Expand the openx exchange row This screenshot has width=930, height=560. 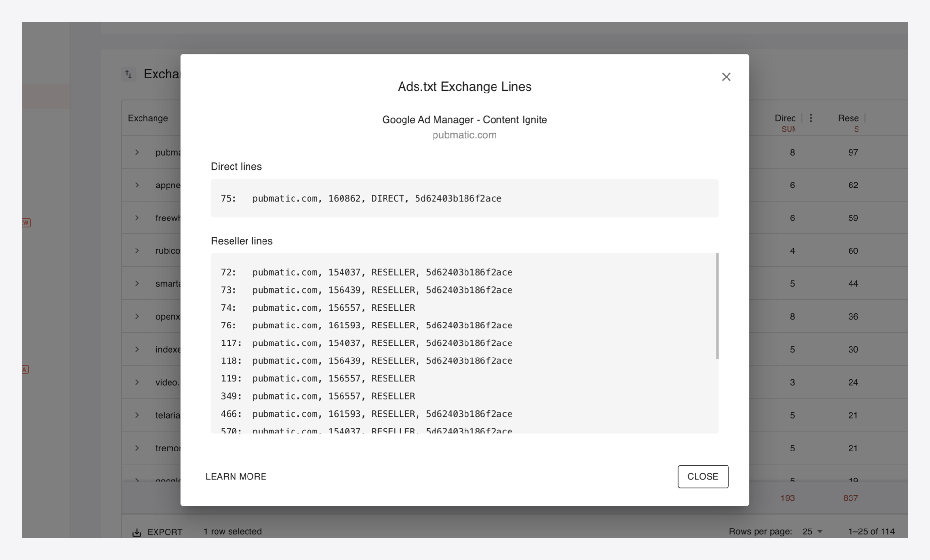[137, 316]
